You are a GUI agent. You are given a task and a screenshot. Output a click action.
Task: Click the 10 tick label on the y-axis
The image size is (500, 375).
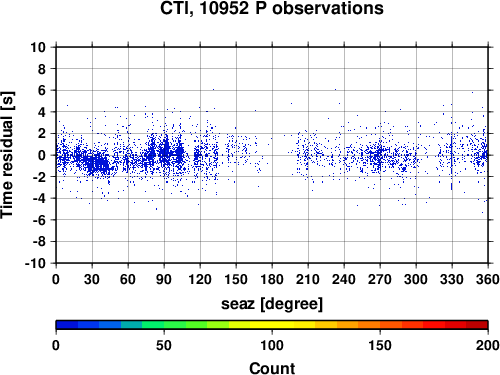click(x=38, y=47)
